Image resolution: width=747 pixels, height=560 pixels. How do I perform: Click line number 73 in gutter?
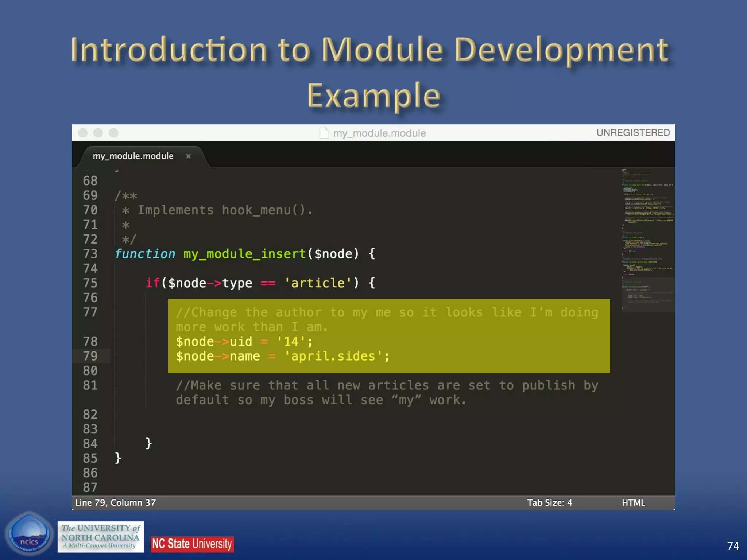point(90,254)
